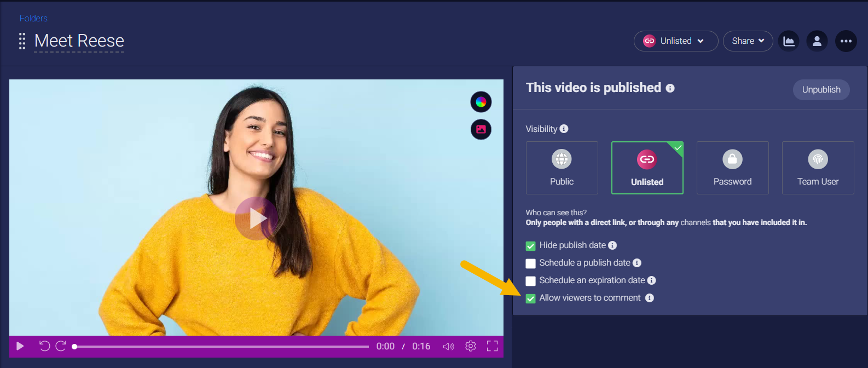Enter fullscreen with the player expand icon
The height and width of the screenshot is (368, 868).
(x=493, y=346)
